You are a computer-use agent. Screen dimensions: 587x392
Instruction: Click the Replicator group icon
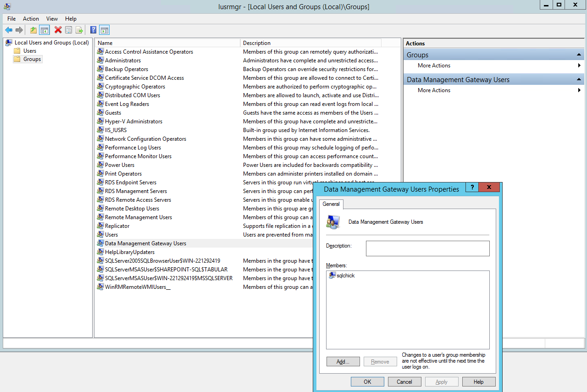101,226
